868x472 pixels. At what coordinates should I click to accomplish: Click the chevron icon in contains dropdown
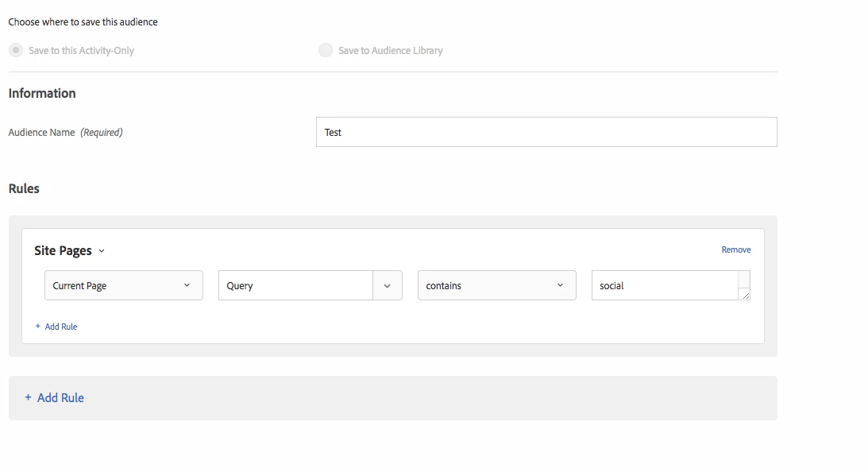tap(560, 285)
